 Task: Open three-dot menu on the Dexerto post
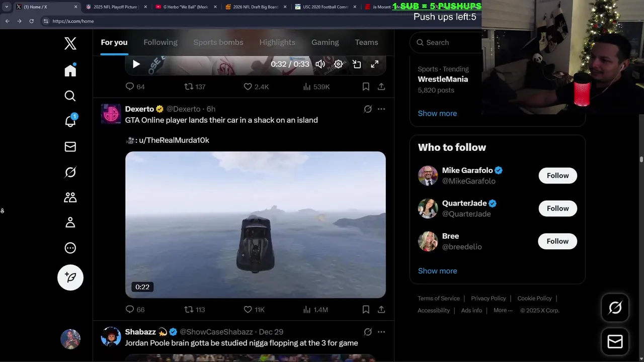pos(381,109)
